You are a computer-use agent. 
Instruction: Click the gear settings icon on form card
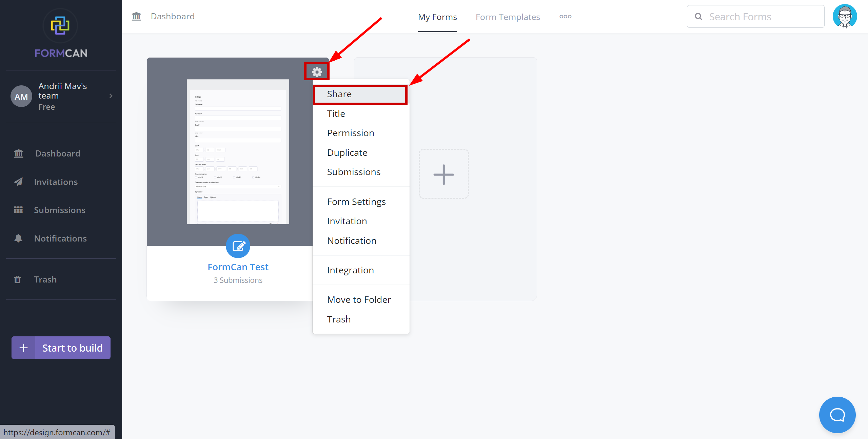[x=317, y=72]
